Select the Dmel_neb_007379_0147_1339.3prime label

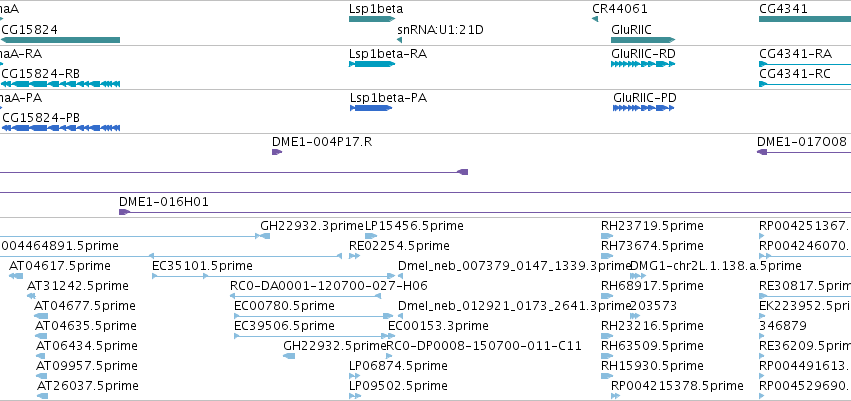point(515,266)
